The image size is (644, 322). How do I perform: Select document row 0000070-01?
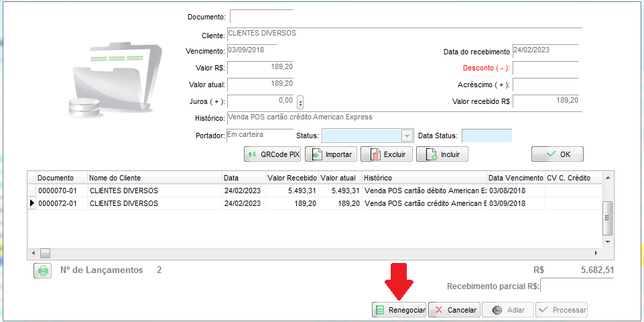[x=60, y=191]
